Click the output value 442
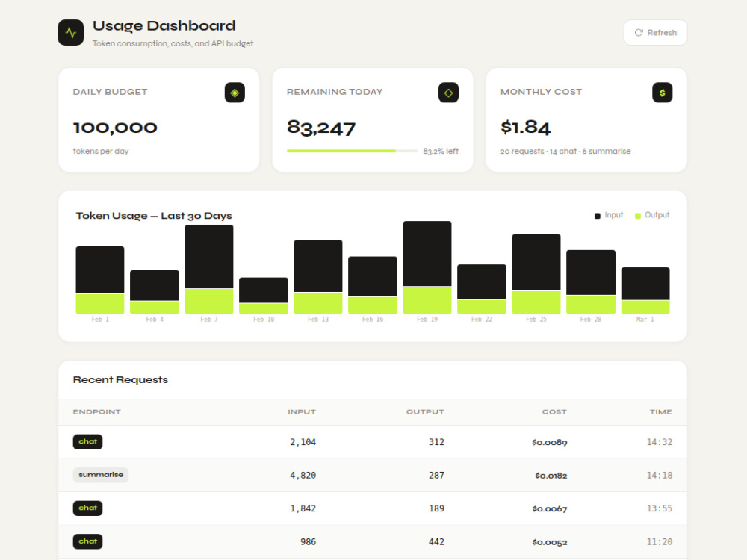747x560 pixels. [x=436, y=542]
